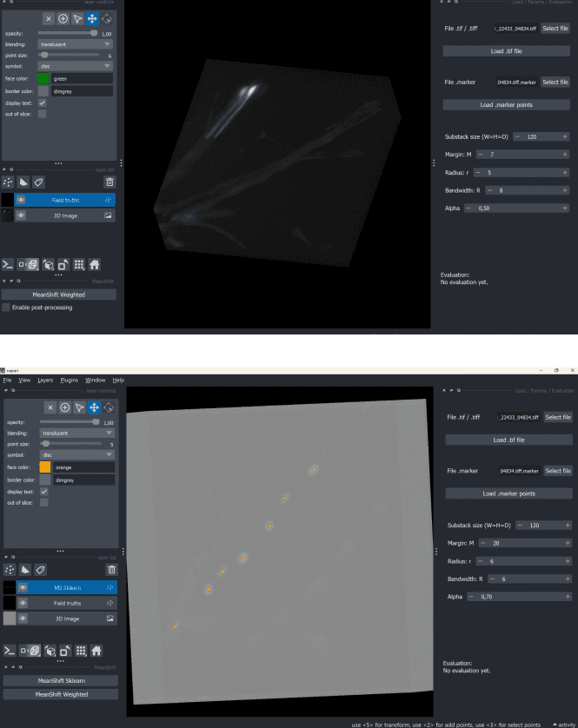Click activity indicator in the status bar
Image resolution: width=578 pixels, height=728 pixels.
click(x=563, y=725)
